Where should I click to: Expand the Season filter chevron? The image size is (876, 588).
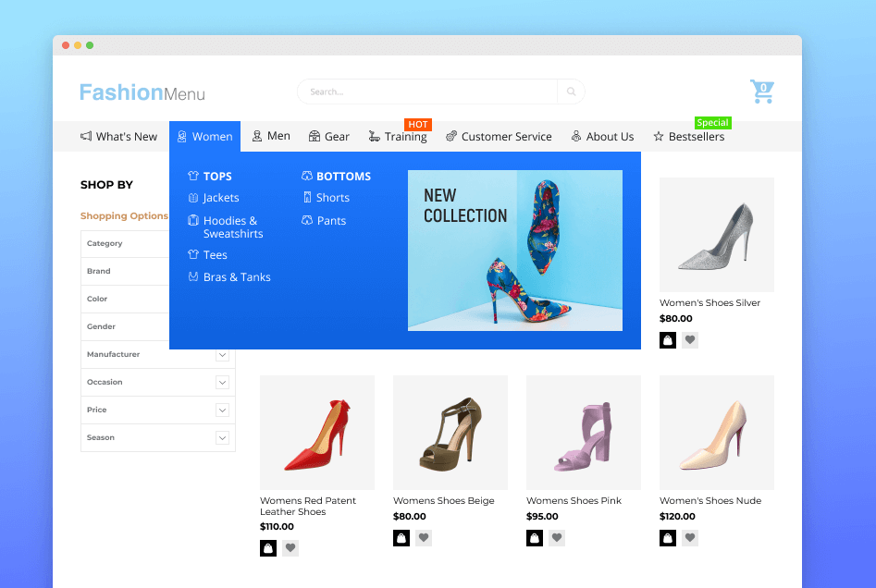pos(222,438)
